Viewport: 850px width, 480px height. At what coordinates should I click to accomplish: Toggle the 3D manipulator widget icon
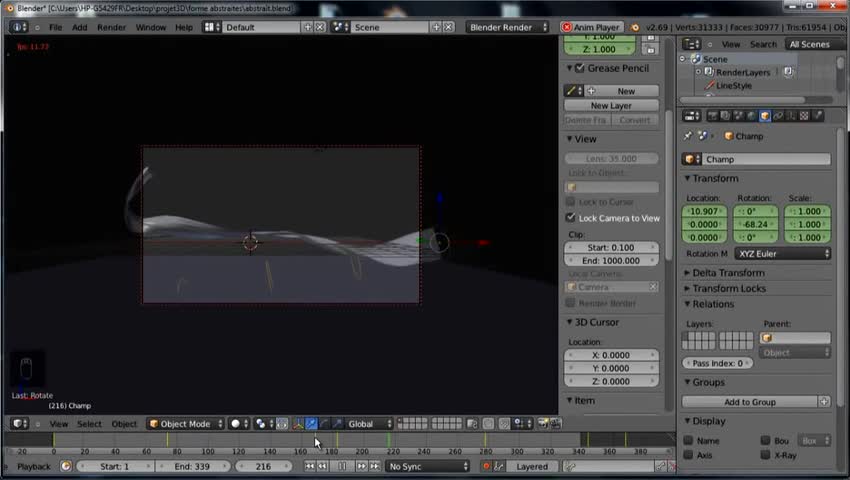[298, 424]
